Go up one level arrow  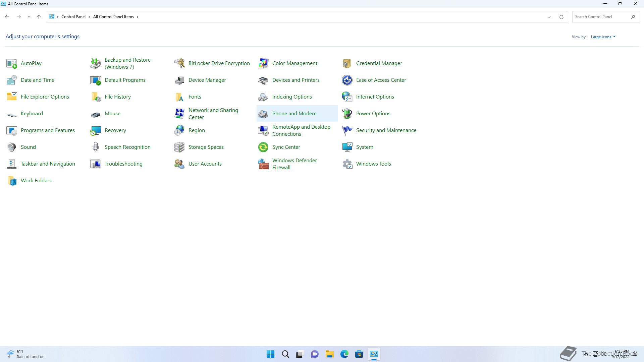tap(39, 17)
